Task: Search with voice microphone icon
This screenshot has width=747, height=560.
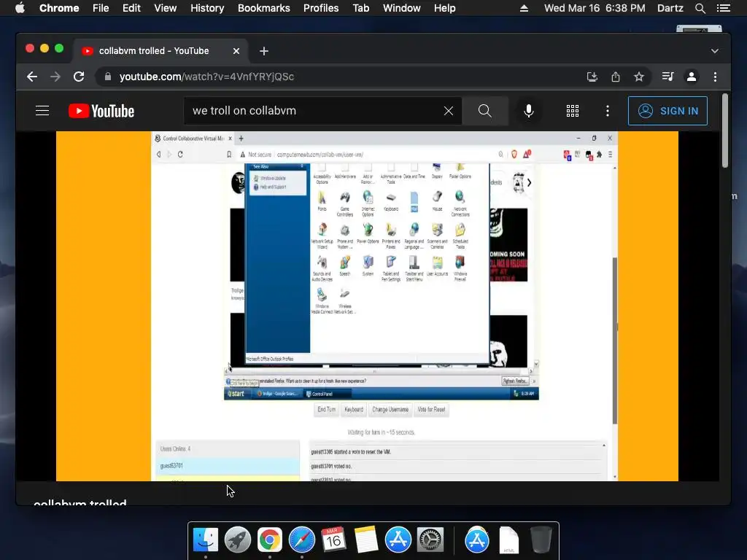Action: pyautogui.click(x=528, y=111)
